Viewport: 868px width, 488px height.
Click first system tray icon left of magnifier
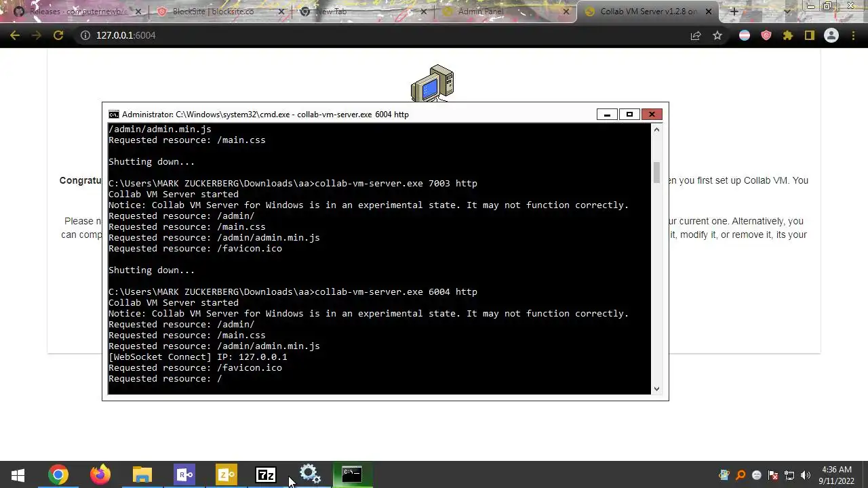(x=724, y=475)
